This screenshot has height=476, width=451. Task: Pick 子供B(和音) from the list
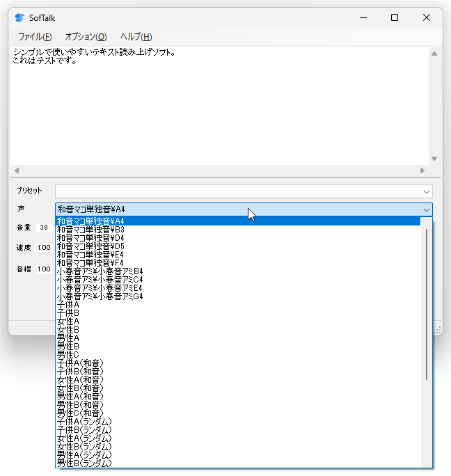click(x=238, y=372)
